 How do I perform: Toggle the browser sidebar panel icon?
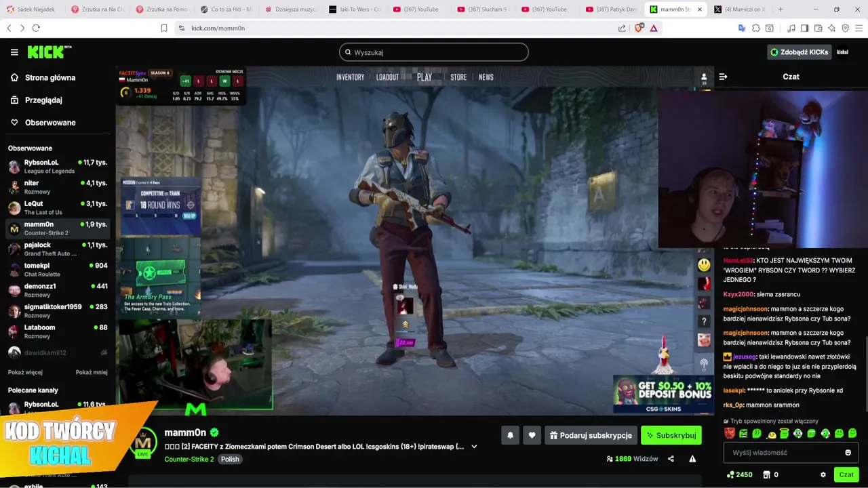[x=804, y=28]
